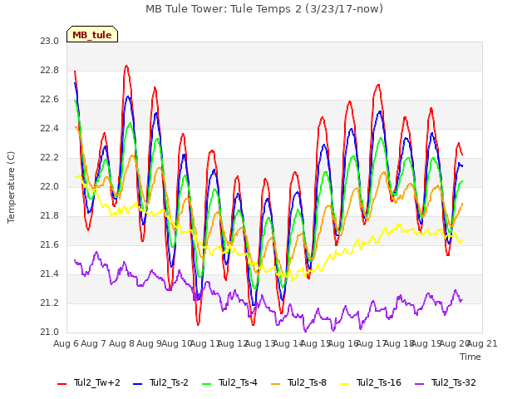Click the 22.8 y-axis tick label
Viewport: 532px width, 399px height.
50,71
